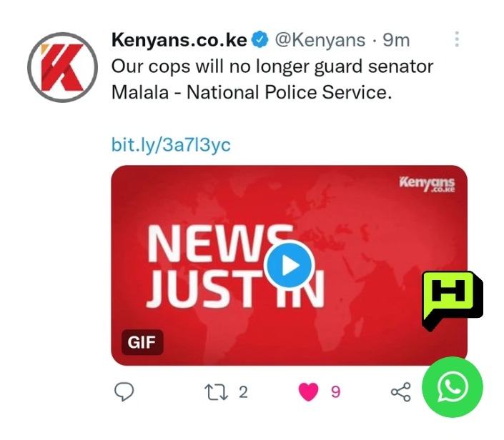The image size is (504, 440).
Task: Reply using the comment bubble icon
Action: [124, 391]
